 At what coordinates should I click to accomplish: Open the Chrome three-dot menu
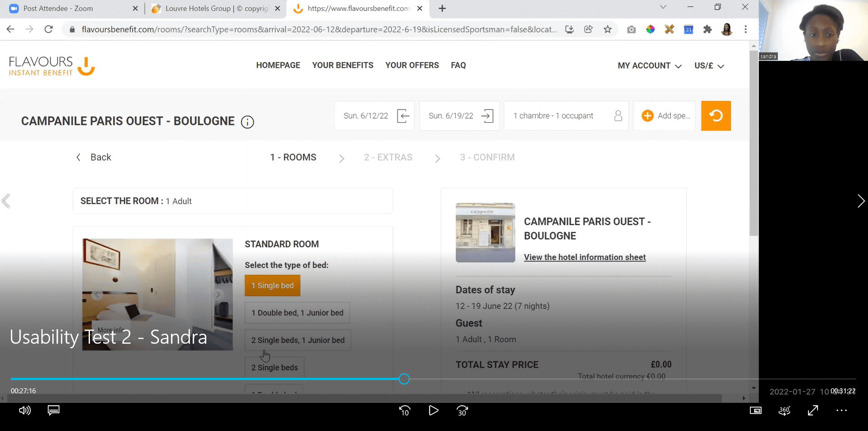click(x=746, y=30)
